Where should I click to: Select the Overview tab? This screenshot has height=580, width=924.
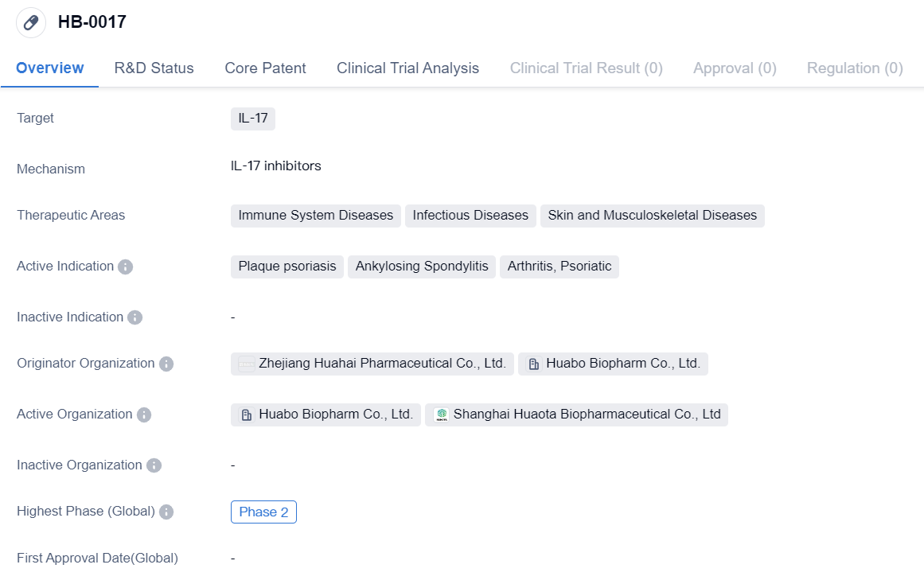tap(49, 68)
